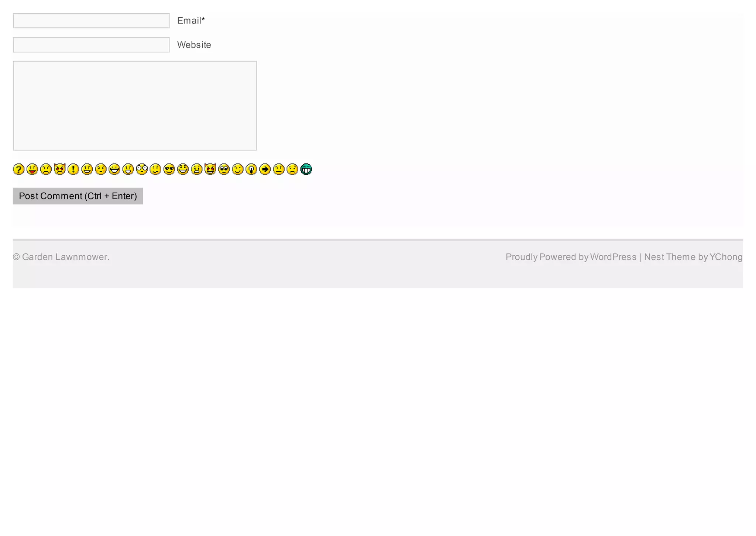Insert the light bulb idea smiley
The height and width of the screenshot is (536, 756).
pos(251,169)
